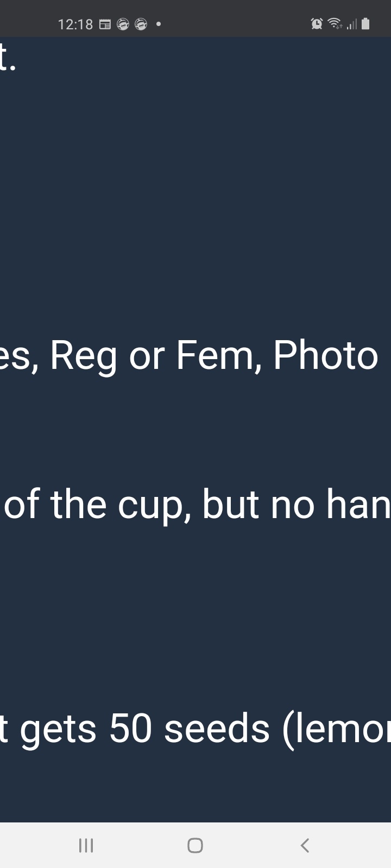This screenshot has height=868, width=391.
Task: Open recent apps with three-bar button
Action: tap(86, 845)
